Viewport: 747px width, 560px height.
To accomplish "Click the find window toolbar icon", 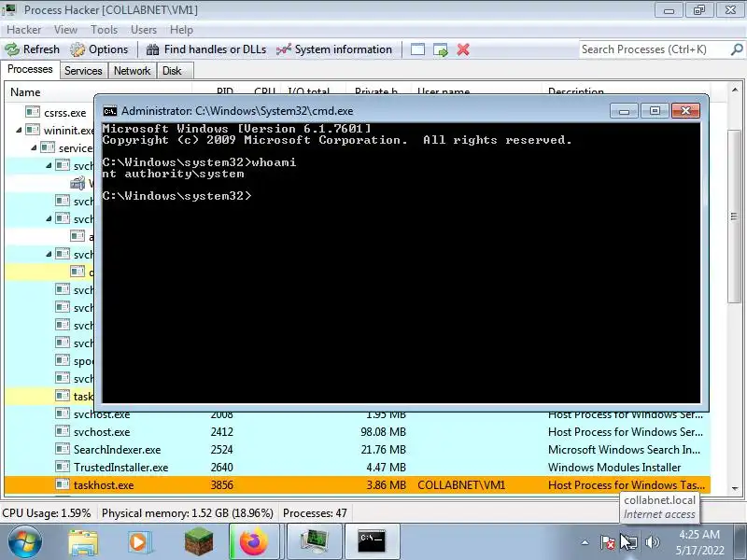I will 417,49.
